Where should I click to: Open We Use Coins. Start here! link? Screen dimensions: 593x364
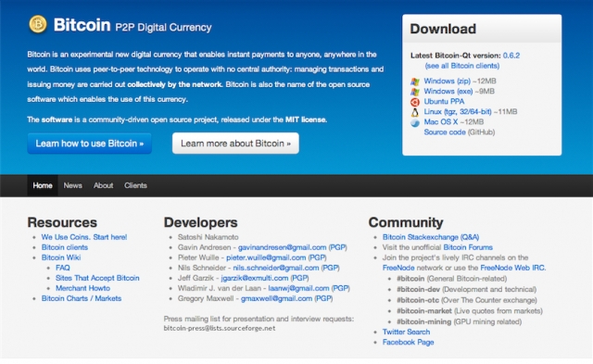pyautogui.click(x=84, y=237)
